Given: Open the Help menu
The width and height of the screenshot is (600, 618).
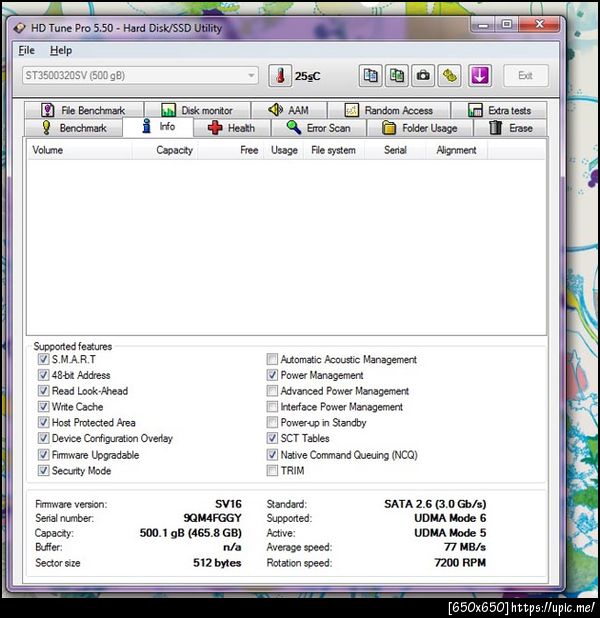Looking at the screenshot, I should click(x=61, y=50).
